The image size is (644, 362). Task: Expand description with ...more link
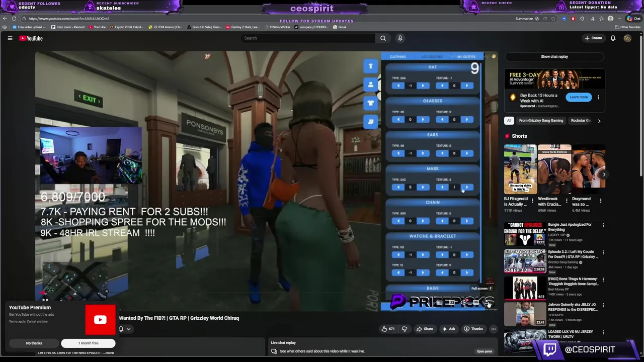[x=109, y=352]
